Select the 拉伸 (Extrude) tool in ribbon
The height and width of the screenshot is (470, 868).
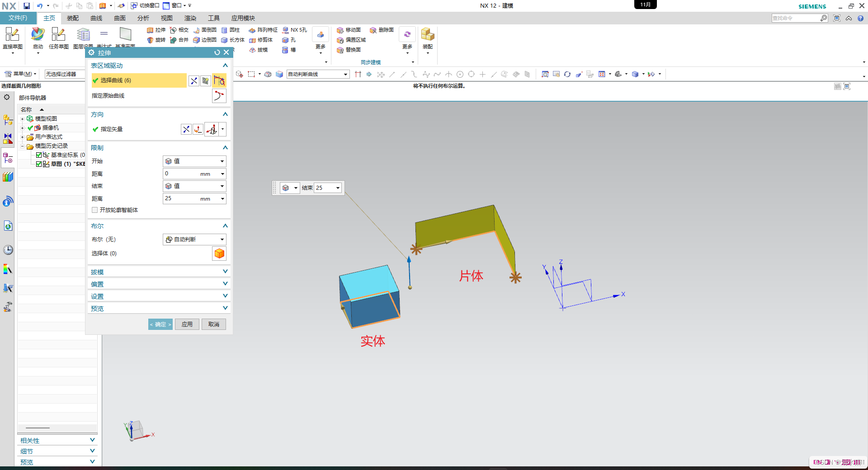[x=156, y=30]
